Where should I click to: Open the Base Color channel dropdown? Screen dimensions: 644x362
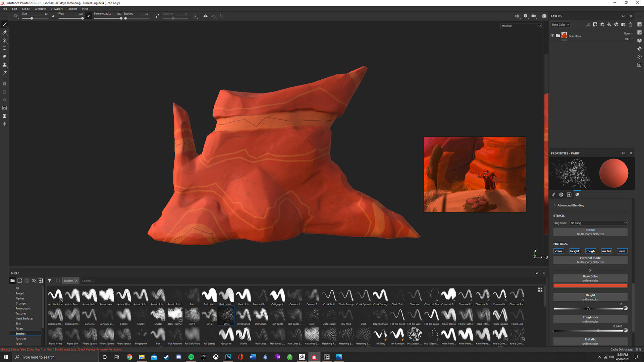tap(560, 24)
